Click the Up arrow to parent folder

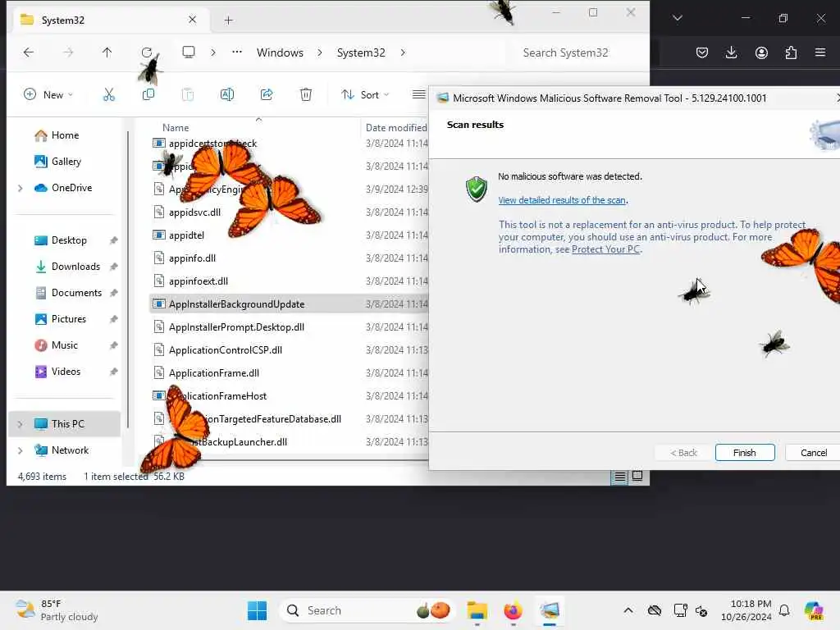tap(107, 52)
